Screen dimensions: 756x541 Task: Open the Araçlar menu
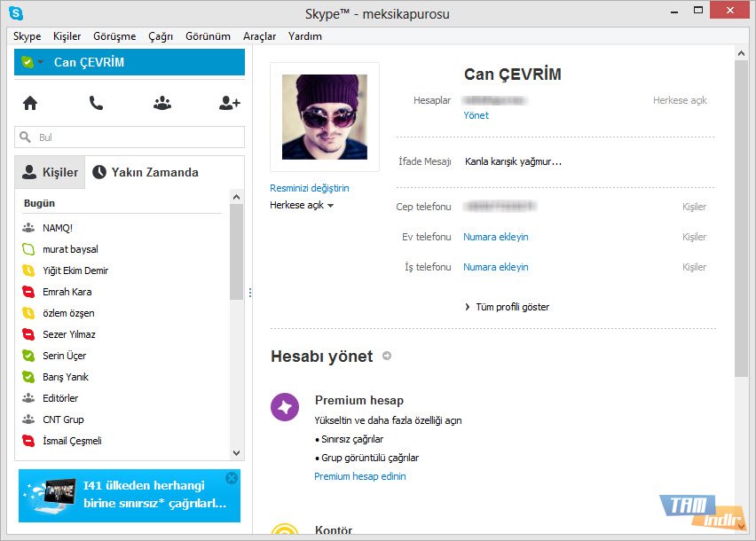(259, 36)
